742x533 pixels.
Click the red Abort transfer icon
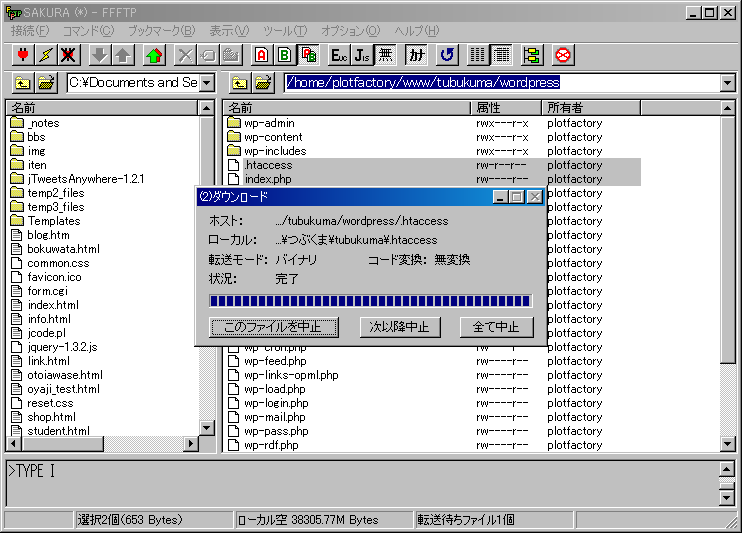coord(563,55)
